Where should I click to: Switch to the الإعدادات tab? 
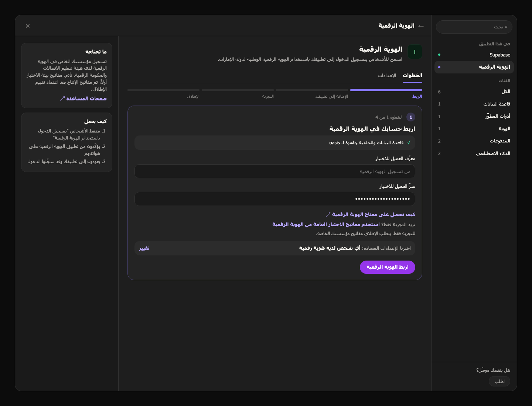[387, 76]
